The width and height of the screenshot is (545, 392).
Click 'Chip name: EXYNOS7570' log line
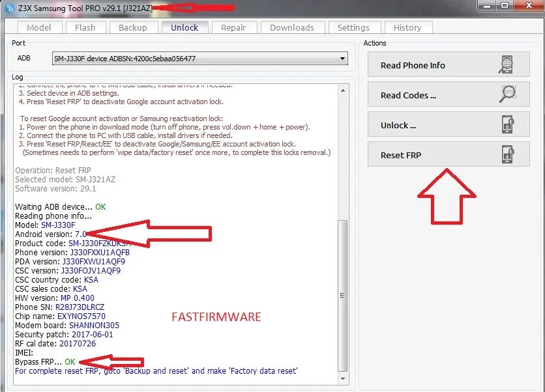tap(60, 316)
